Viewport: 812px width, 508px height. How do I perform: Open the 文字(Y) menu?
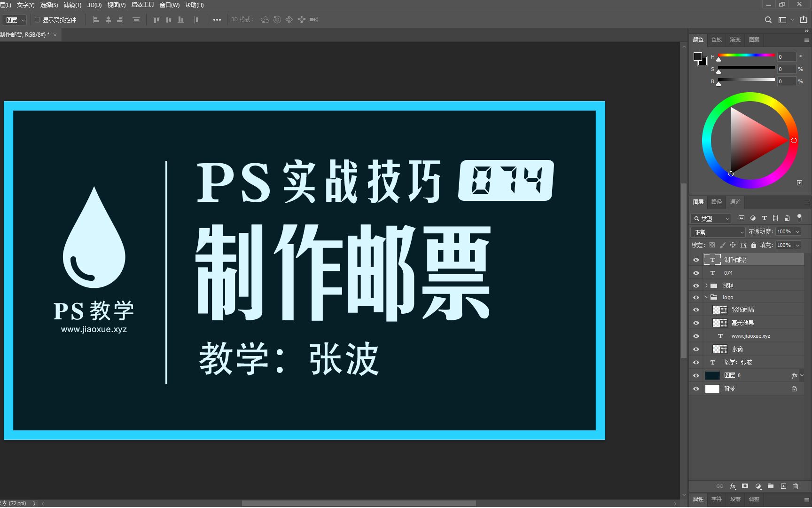pos(25,5)
